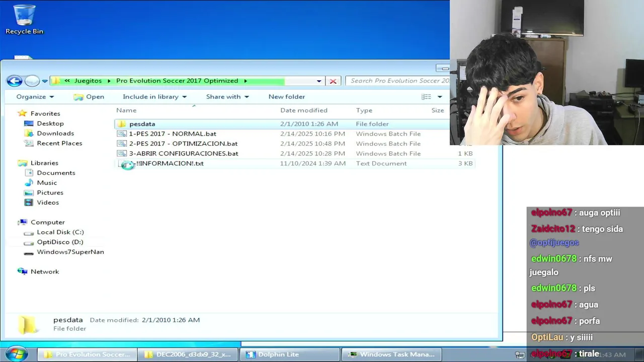Open Downloads in Favorites
This screenshot has width=644, height=362.
55,133
